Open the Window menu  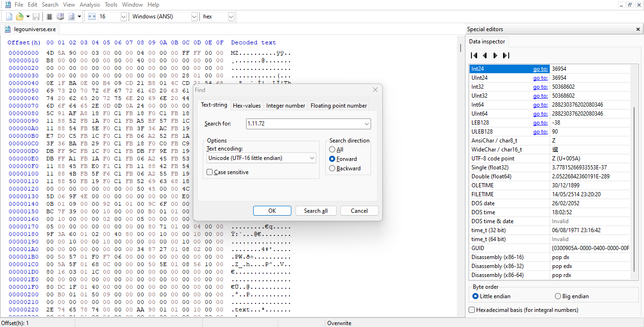click(x=132, y=5)
